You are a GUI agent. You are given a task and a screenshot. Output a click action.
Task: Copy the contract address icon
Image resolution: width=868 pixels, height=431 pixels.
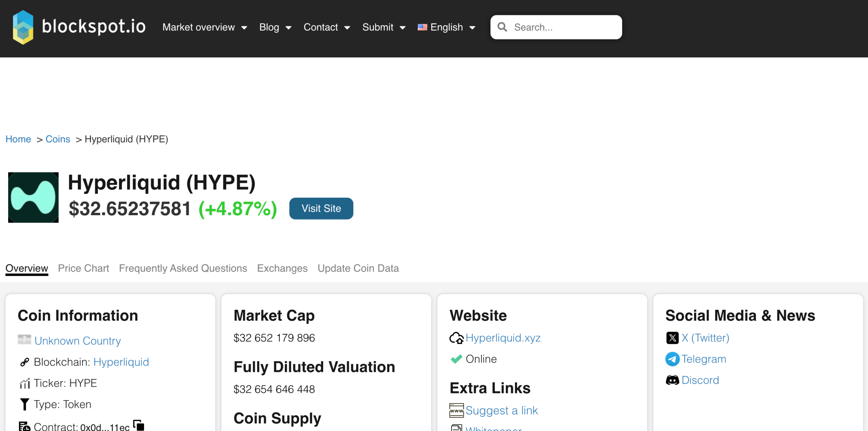139,425
